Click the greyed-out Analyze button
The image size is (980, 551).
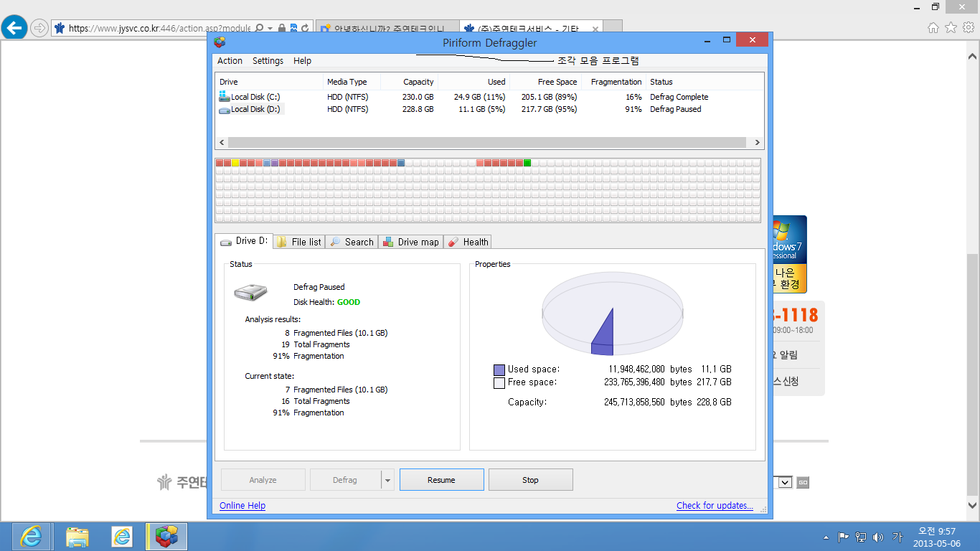tap(263, 480)
